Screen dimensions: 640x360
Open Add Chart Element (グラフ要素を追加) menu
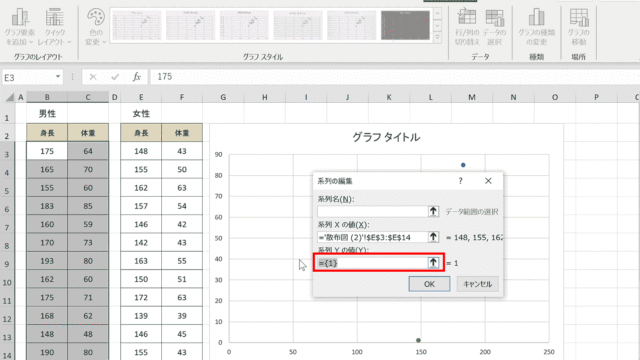pyautogui.click(x=20, y=26)
